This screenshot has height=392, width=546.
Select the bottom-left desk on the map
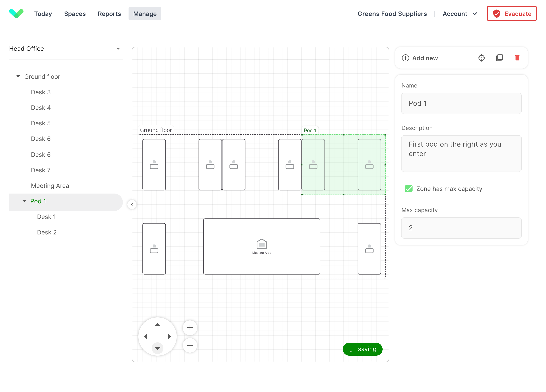[154, 249]
